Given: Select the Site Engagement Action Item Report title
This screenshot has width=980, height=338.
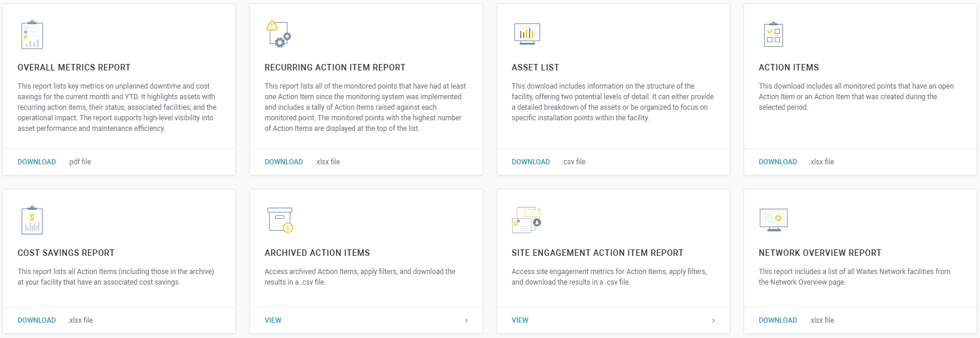Looking at the screenshot, I should pos(597,253).
